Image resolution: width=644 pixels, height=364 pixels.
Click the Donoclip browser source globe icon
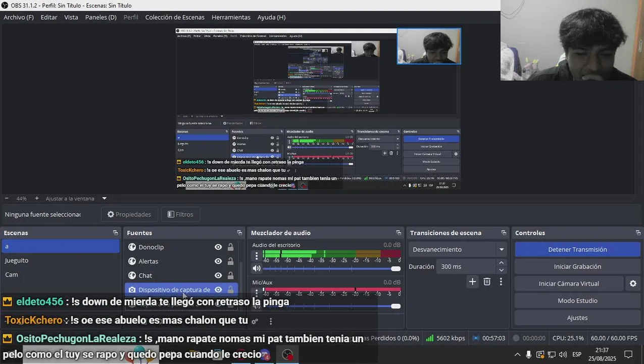coord(132,247)
